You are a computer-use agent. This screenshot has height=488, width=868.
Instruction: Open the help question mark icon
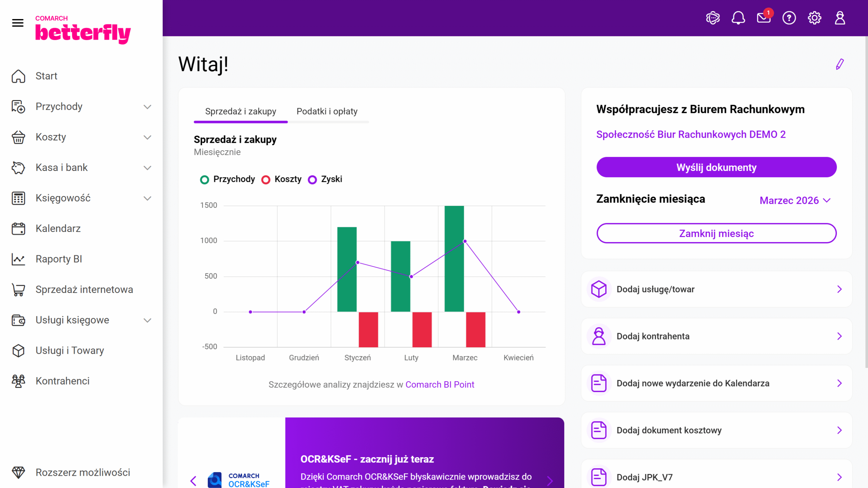click(x=789, y=18)
